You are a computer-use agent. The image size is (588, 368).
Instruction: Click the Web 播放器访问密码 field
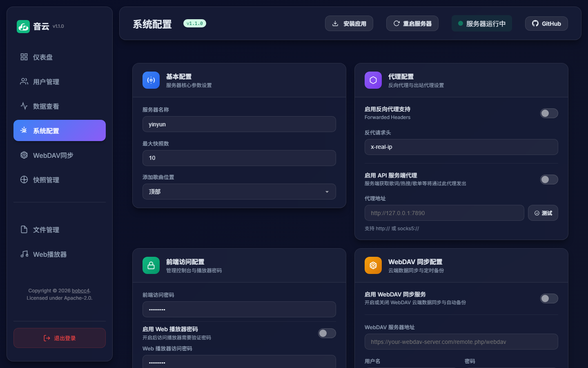(239, 362)
